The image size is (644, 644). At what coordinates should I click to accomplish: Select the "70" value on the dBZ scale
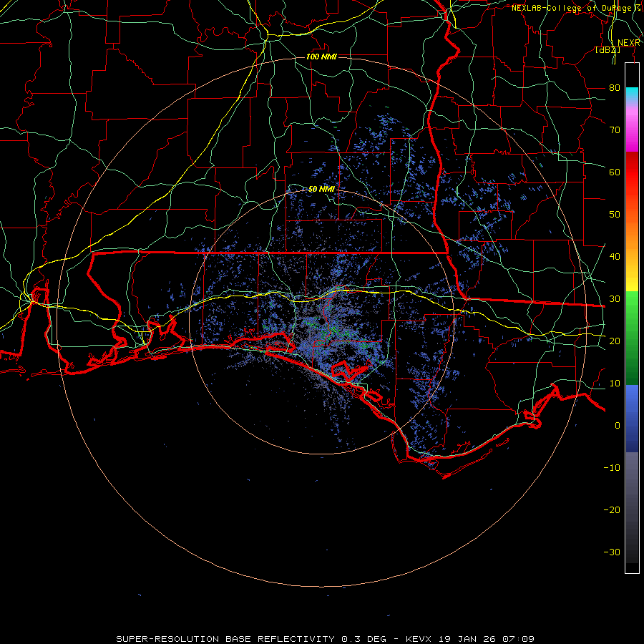(x=615, y=130)
